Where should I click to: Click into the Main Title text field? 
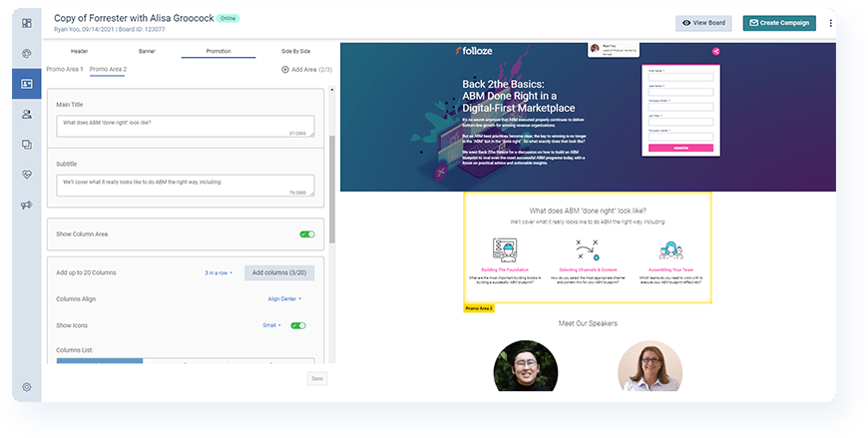pos(186,126)
